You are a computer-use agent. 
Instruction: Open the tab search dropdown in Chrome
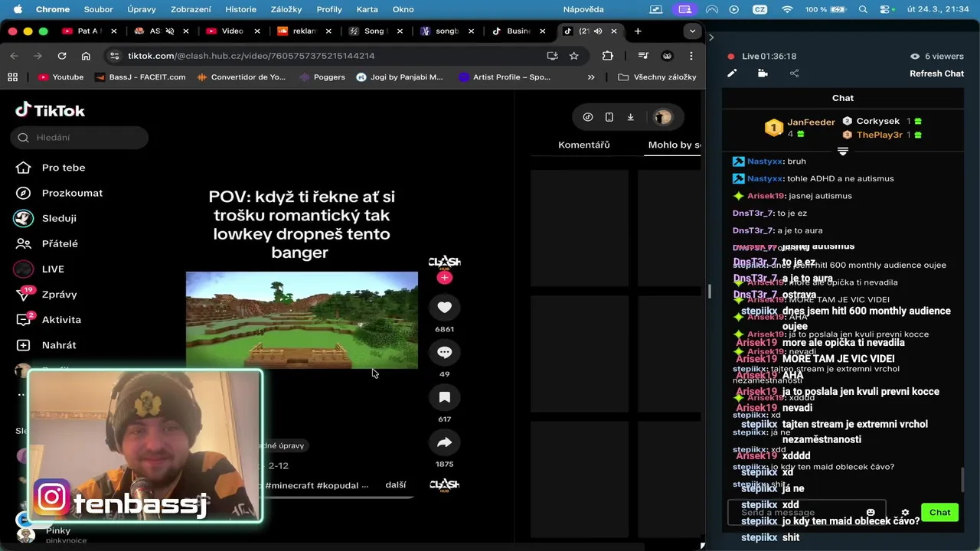click(x=692, y=31)
